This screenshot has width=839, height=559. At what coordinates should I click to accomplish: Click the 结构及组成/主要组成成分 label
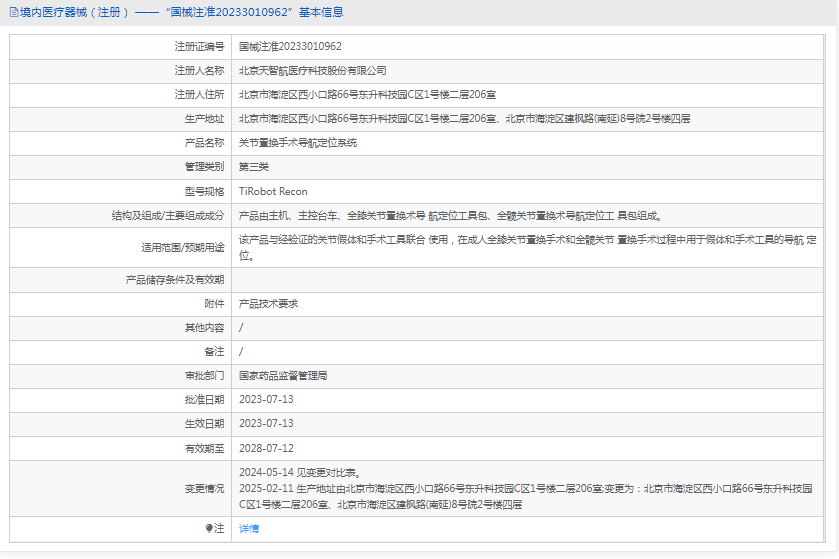coord(168,216)
